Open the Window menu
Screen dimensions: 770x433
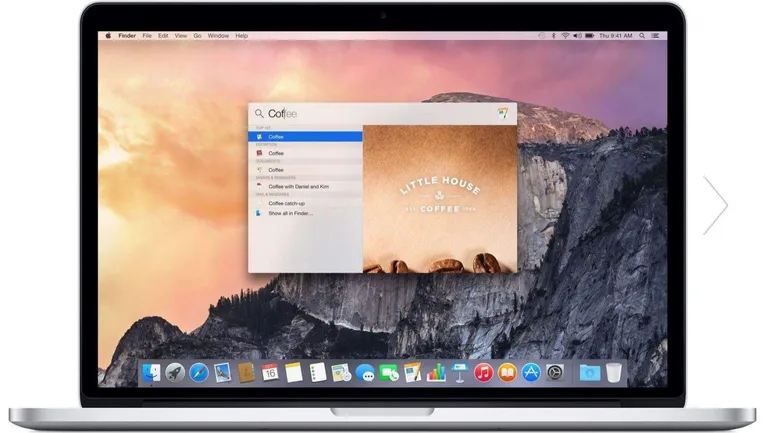(x=218, y=36)
